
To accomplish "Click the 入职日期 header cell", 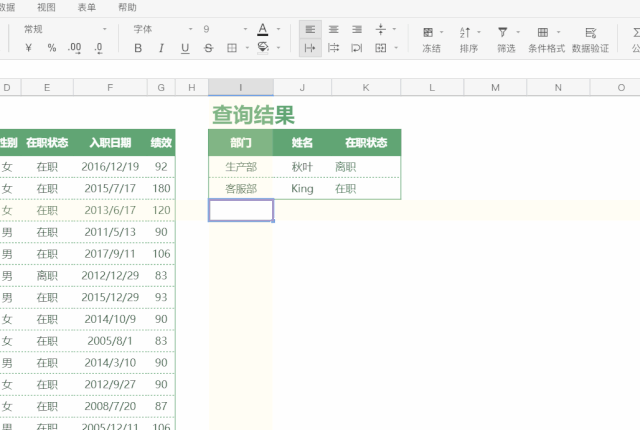I will tap(110, 143).
